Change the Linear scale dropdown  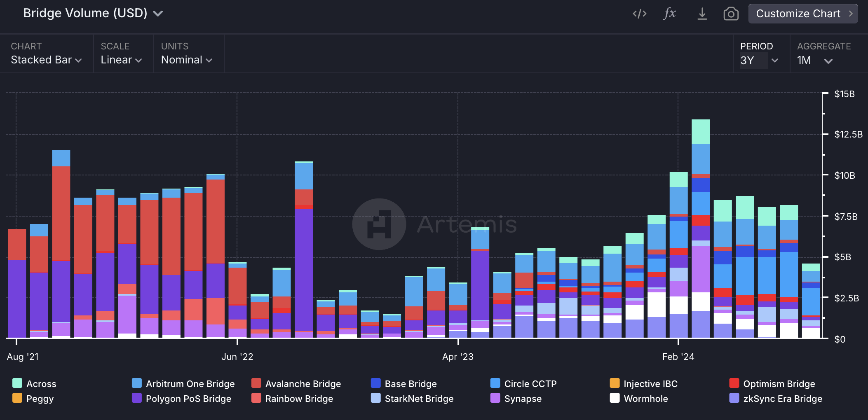(x=121, y=60)
